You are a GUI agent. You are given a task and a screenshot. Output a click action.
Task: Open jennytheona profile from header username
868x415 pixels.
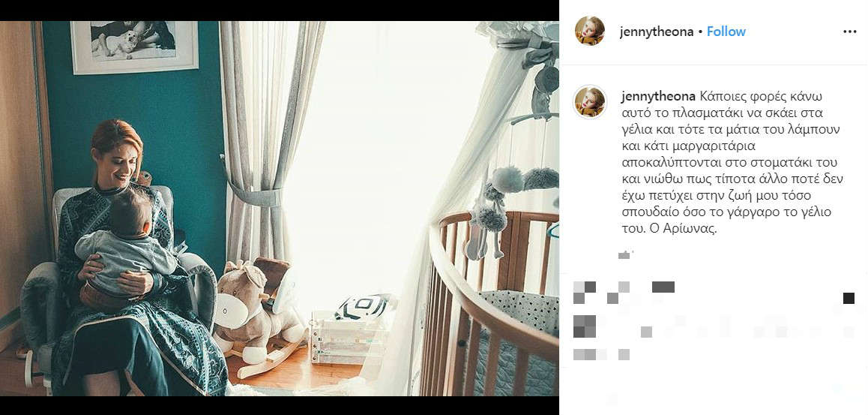pos(657,32)
